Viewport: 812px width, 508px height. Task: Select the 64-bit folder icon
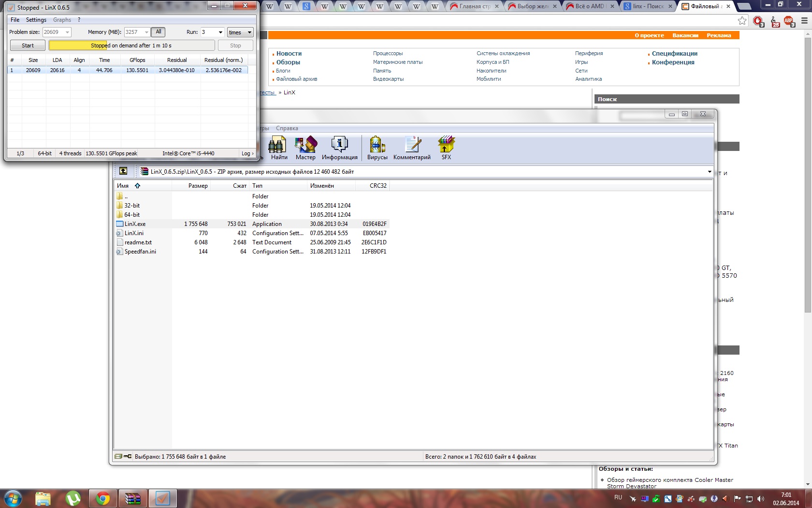119,215
